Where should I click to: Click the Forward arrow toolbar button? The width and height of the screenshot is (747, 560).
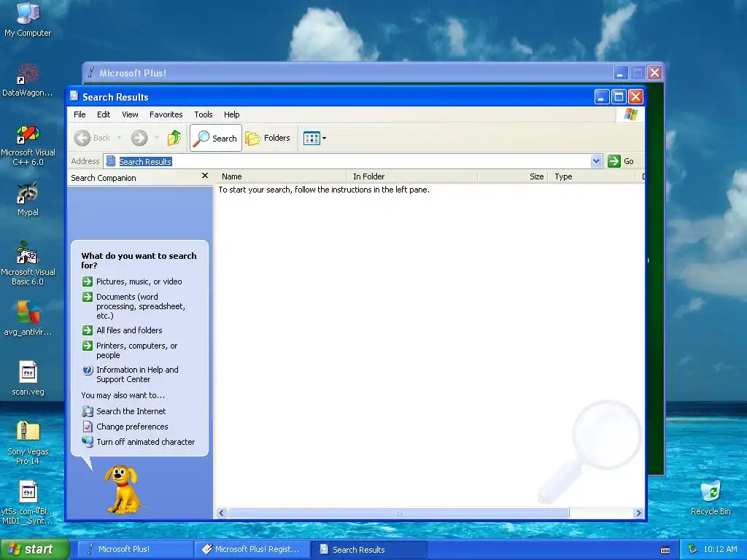[x=139, y=138]
